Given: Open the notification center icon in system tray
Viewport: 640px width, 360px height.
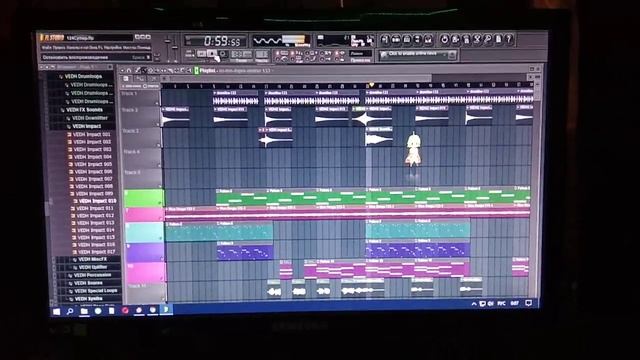Looking at the screenshot, I should click(x=529, y=303).
